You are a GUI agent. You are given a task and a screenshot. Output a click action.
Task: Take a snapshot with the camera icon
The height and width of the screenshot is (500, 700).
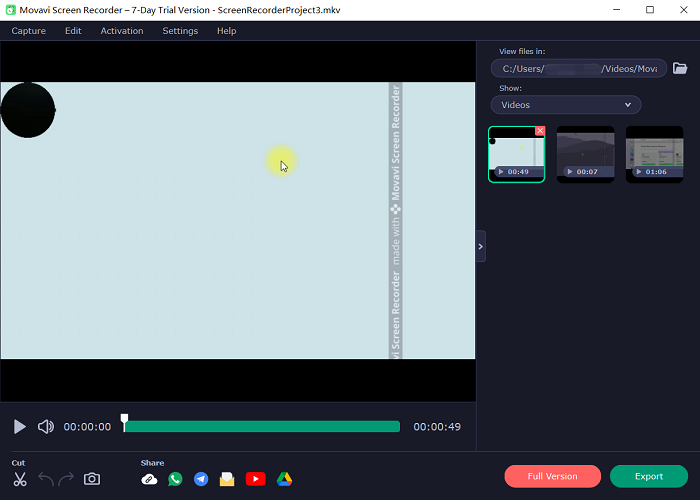pyautogui.click(x=92, y=479)
